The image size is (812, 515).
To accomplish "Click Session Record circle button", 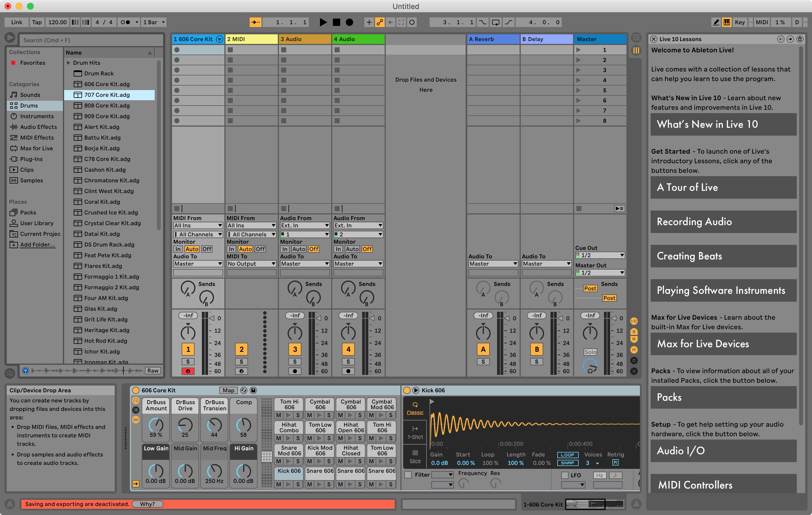I will (x=412, y=22).
